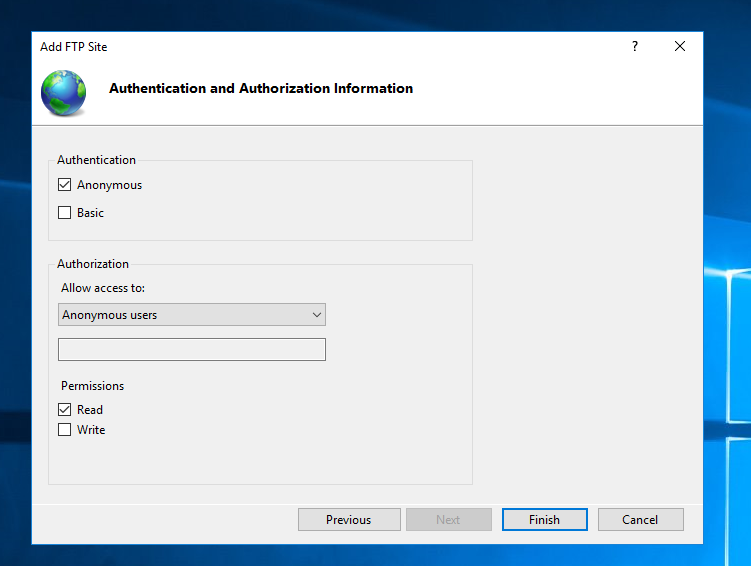This screenshot has width=751, height=566.
Task: Go back with the Previous button
Action: click(349, 520)
